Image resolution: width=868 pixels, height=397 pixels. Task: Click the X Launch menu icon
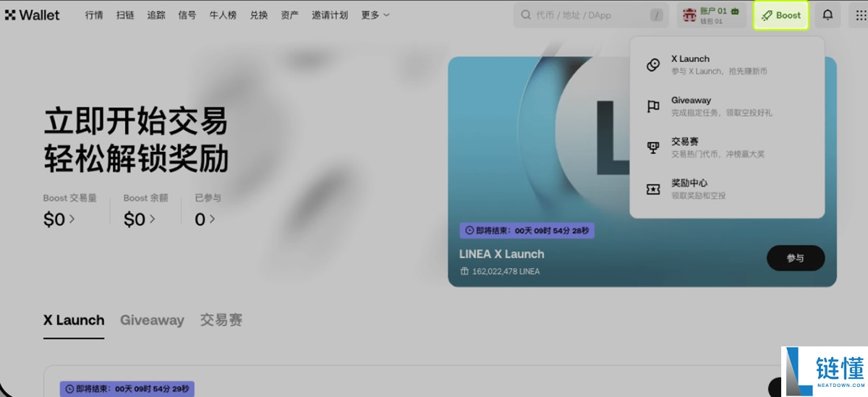coord(653,65)
